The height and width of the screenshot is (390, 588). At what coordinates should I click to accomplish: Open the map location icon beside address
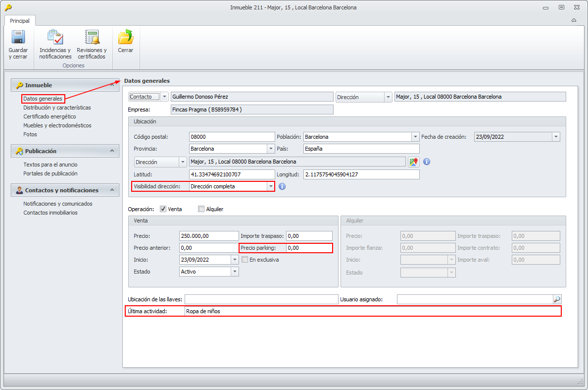coord(413,162)
